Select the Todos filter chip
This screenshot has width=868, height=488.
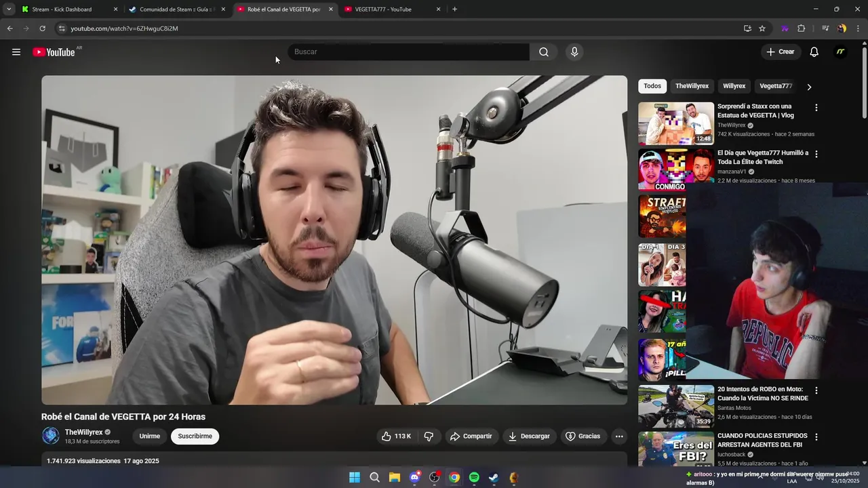point(652,86)
